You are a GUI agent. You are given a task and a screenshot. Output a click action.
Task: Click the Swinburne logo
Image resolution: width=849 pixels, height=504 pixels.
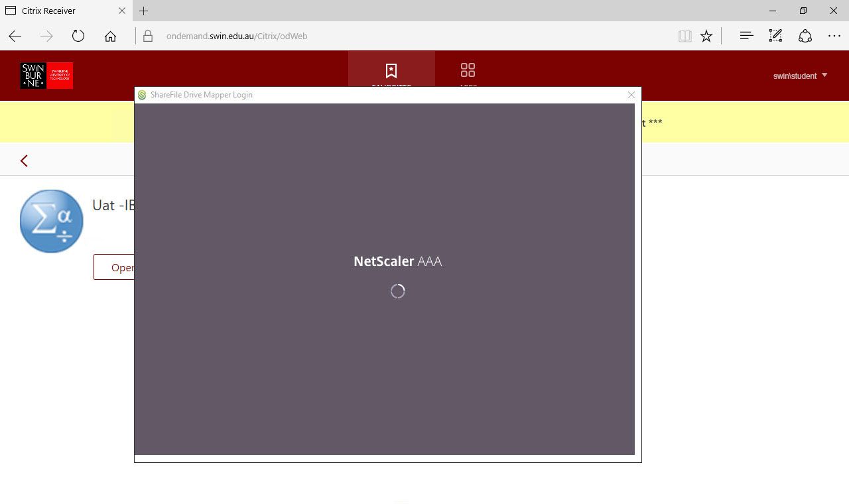[46, 76]
